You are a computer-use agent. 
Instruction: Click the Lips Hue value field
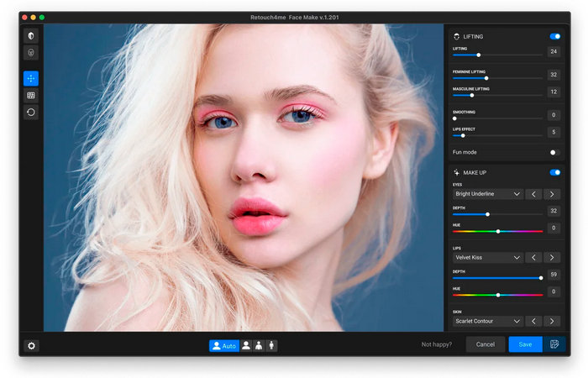[x=554, y=291]
